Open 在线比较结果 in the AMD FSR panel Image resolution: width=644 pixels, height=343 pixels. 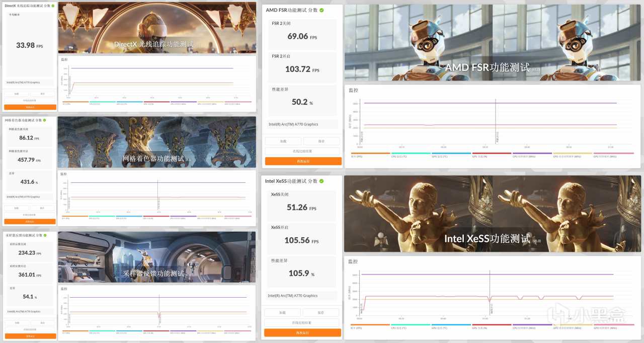coord(302,151)
